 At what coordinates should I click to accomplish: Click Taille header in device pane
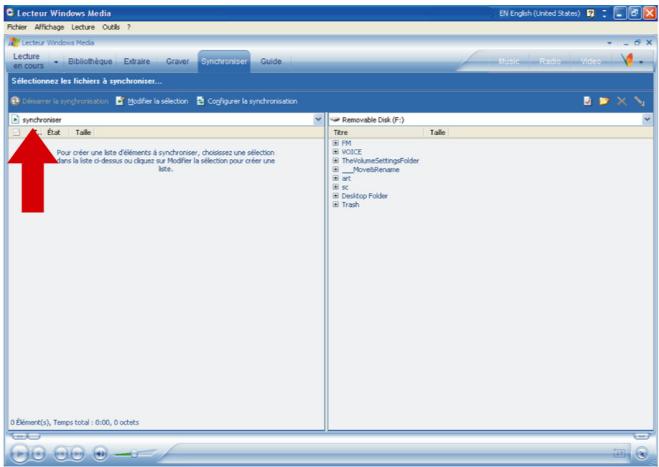(437, 132)
